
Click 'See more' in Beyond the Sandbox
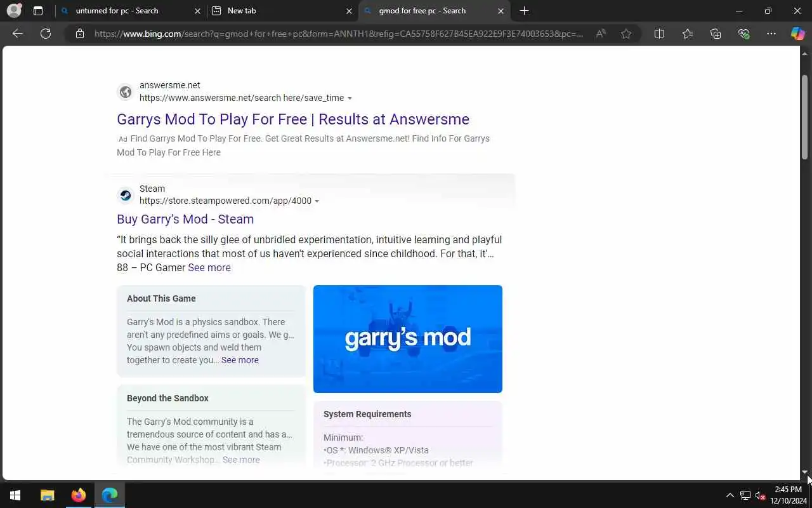pyautogui.click(x=241, y=460)
